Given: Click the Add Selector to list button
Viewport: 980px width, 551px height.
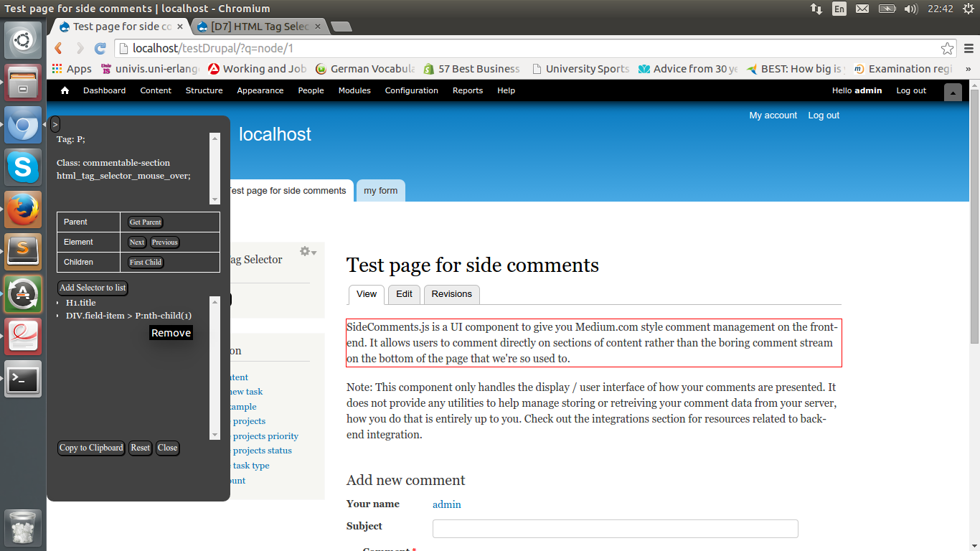Looking at the screenshot, I should coord(92,287).
